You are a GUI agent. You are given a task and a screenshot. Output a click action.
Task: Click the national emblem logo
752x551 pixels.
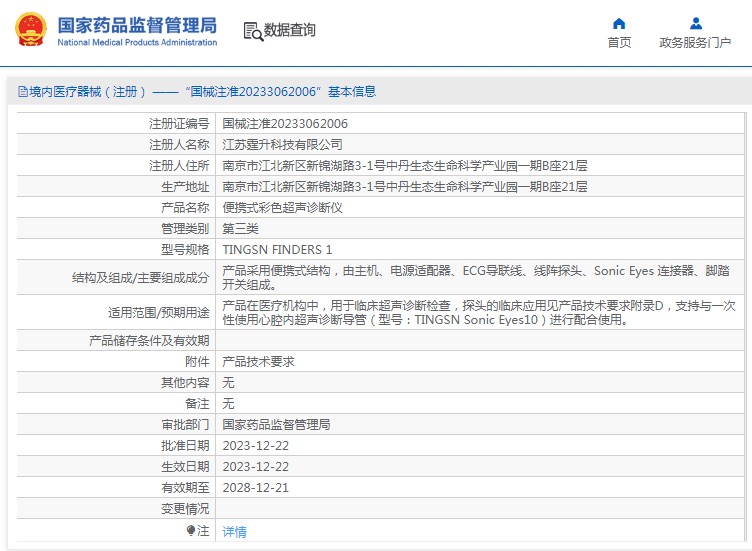pos(31,29)
